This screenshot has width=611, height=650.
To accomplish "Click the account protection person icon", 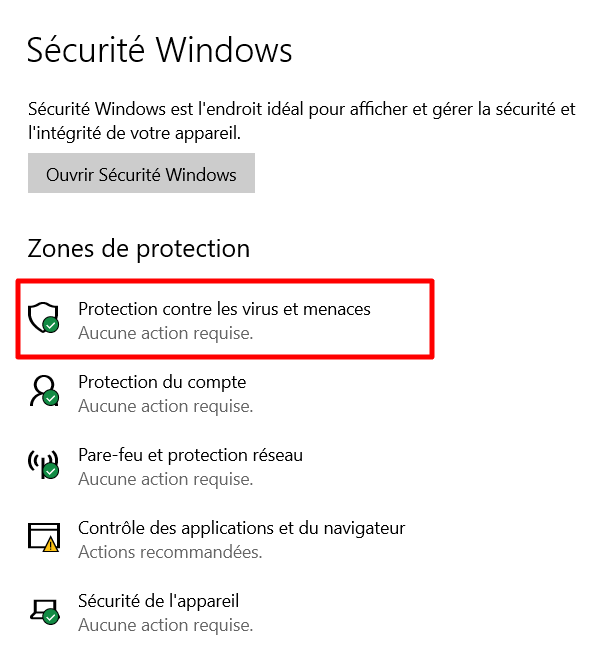I will tap(42, 391).
